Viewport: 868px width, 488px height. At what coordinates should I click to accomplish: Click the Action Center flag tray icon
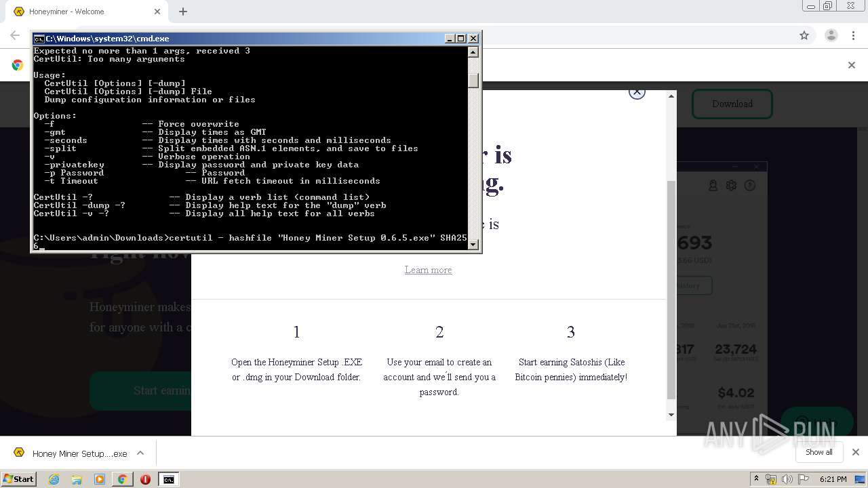pyautogui.click(x=803, y=479)
